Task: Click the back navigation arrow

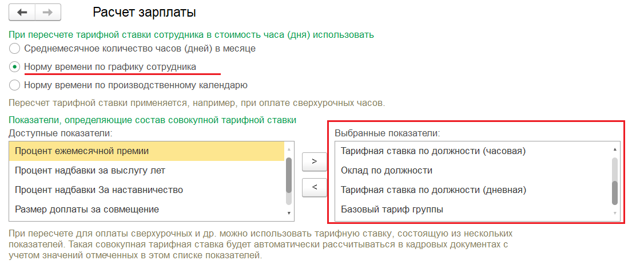Action: click(23, 12)
